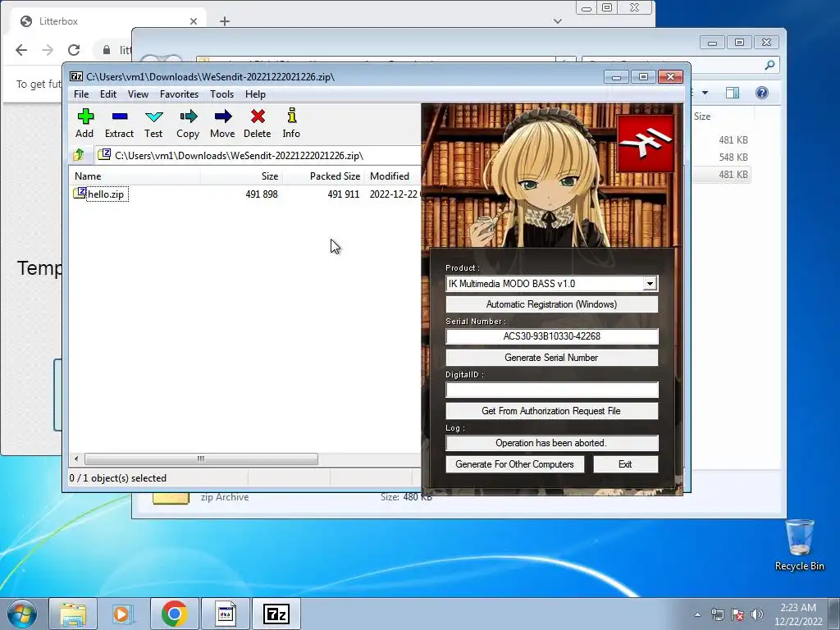Select the 548 KB file row in Explorer
The height and width of the screenshot is (630, 840).
click(722, 157)
